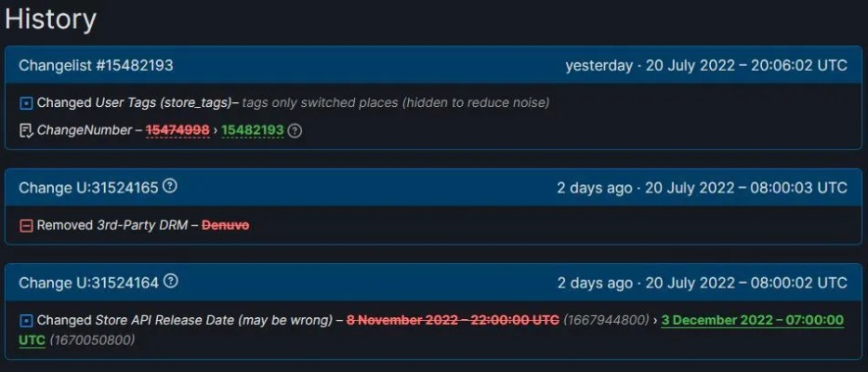Select Change U:31524164 header text
This screenshot has width=868, height=372.
click(88, 282)
